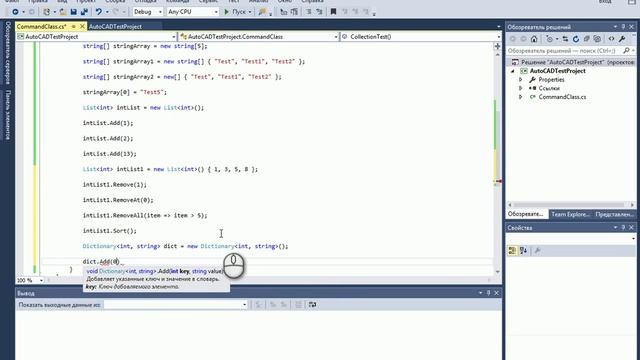Screen dimensions: 640x360
Task: Open the Any CPU platform dropdown
Action: [x=193, y=12]
